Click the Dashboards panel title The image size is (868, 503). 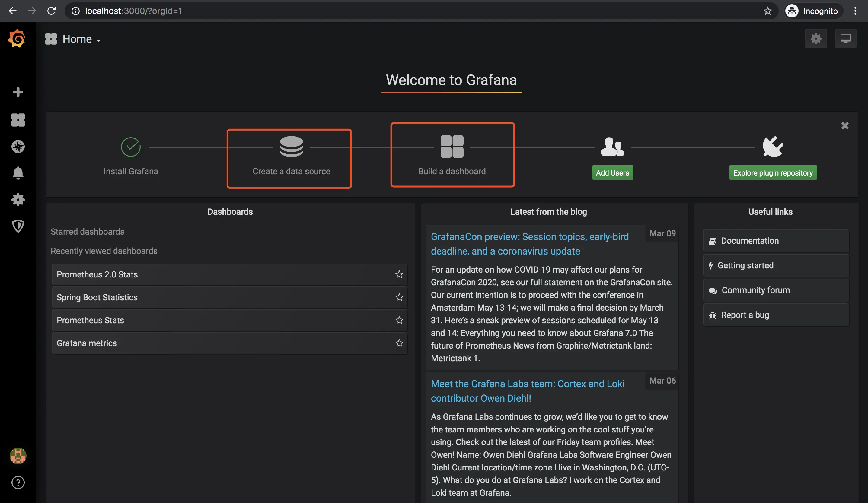coord(230,212)
